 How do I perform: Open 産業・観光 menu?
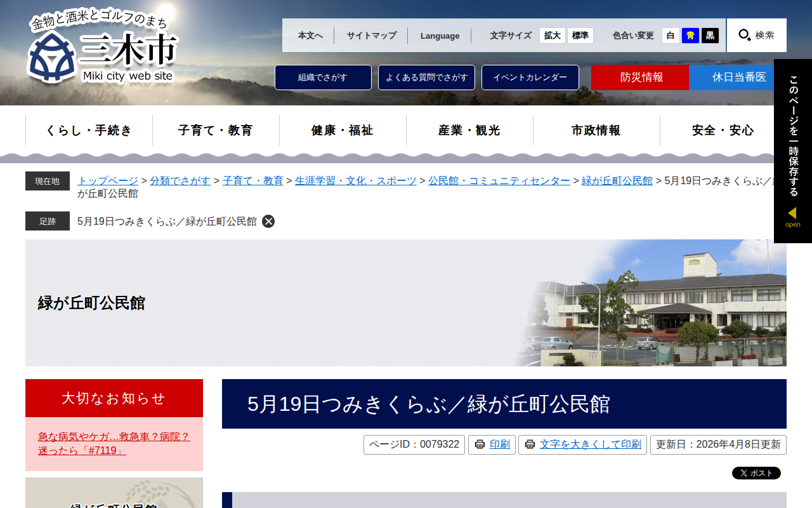pyautogui.click(x=469, y=130)
